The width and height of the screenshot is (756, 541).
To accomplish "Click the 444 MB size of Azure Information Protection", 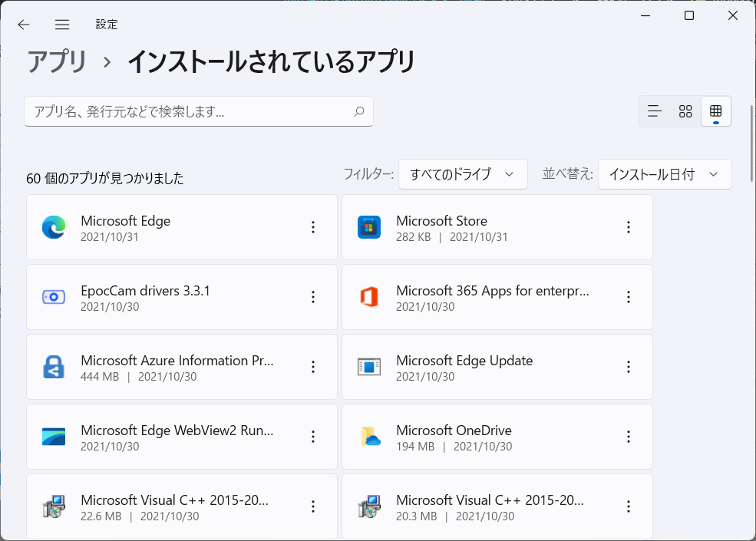I will pos(100,377).
